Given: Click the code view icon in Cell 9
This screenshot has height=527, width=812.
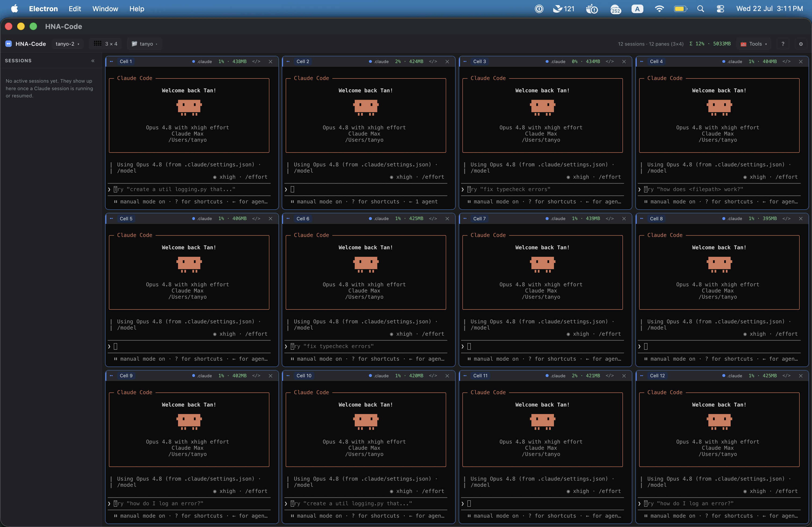Looking at the screenshot, I should 256,376.
